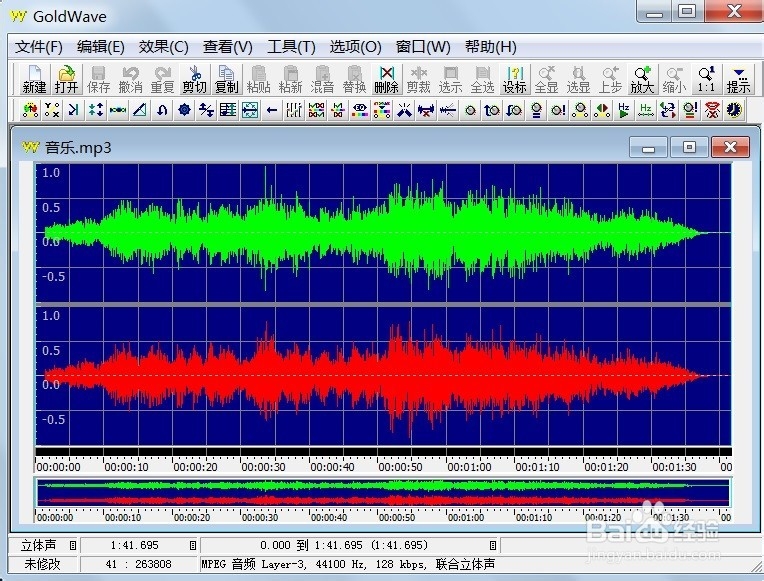This screenshot has width=764, height=581.
Task: Click the 撤消 (Undo) toolbar icon
Action: click(x=131, y=79)
